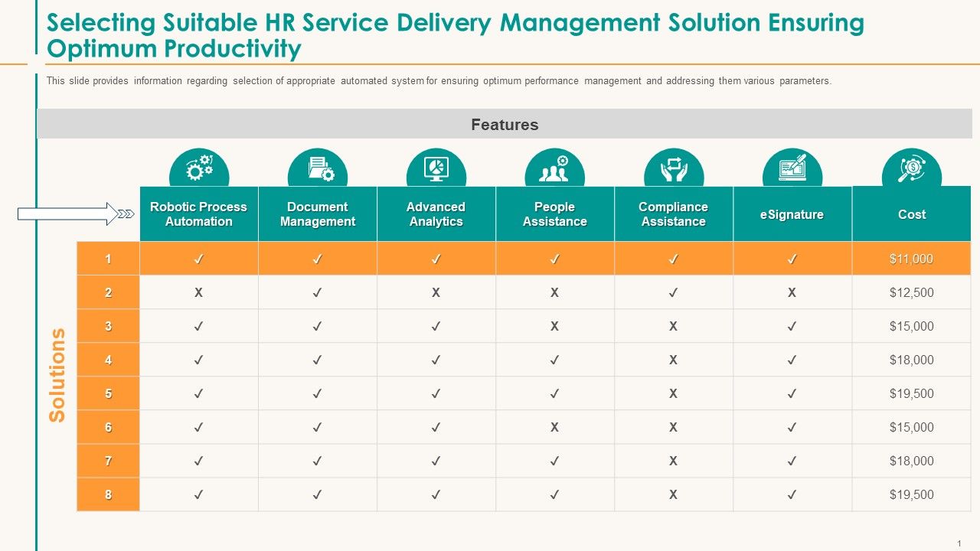
Task: Click the slide title about HR Service Delivery
Action: [456, 36]
